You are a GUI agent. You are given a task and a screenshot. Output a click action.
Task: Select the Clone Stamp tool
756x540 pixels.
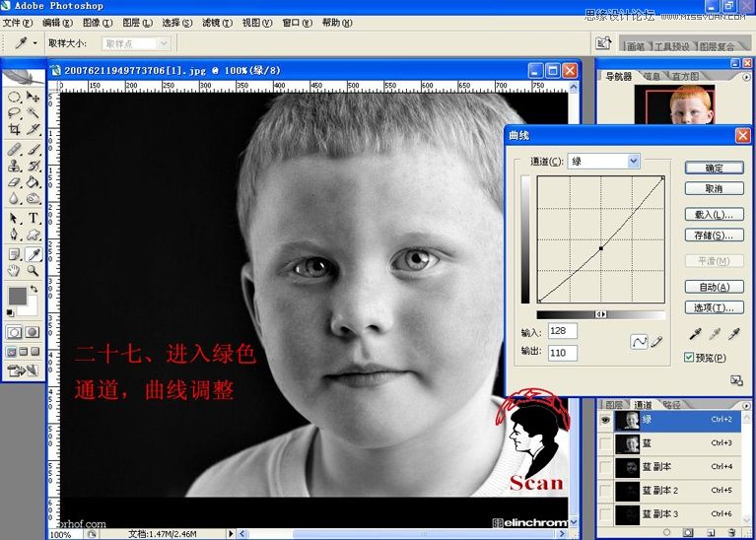coord(14,166)
